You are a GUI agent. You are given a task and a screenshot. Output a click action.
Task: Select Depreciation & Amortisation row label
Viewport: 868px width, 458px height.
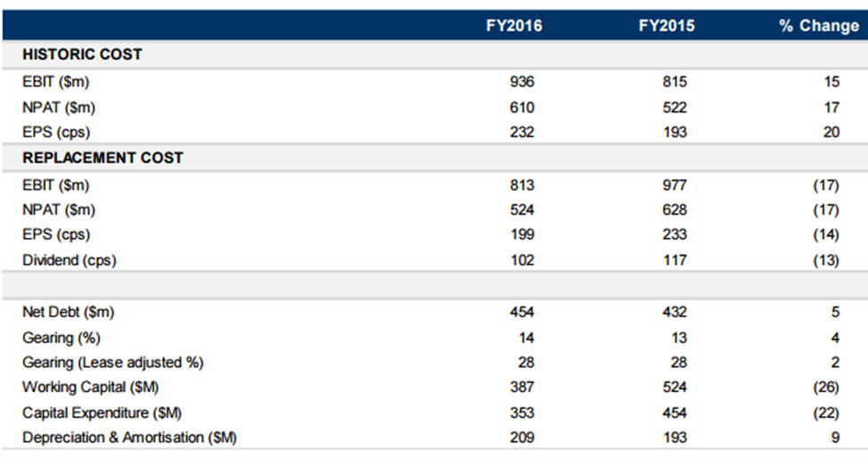click(130, 438)
